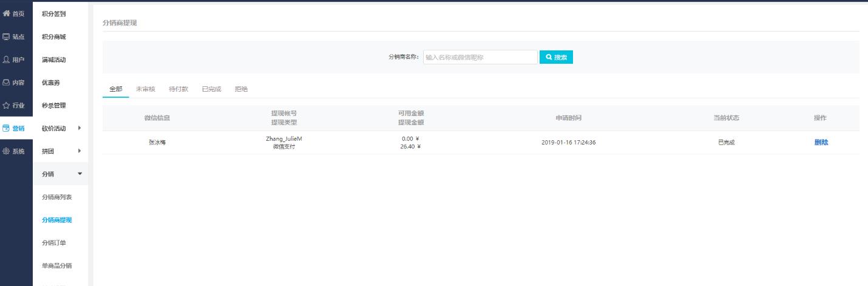Open 积分商城 menu item
This screenshot has width=868, height=286.
pos(53,37)
